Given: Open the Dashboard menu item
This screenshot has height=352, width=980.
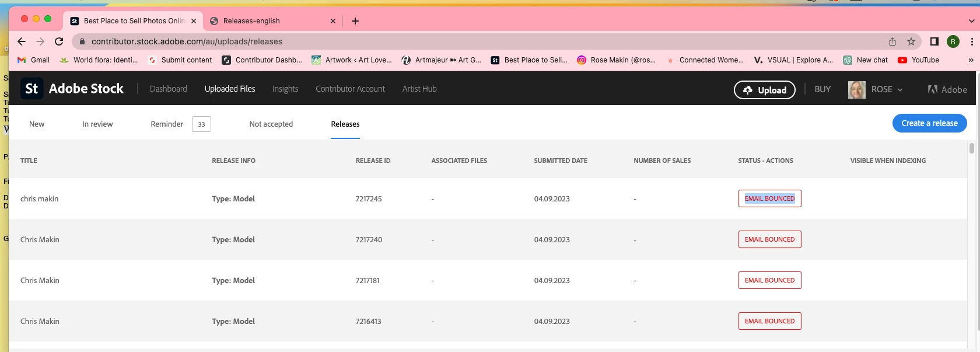Looking at the screenshot, I should (169, 89).
